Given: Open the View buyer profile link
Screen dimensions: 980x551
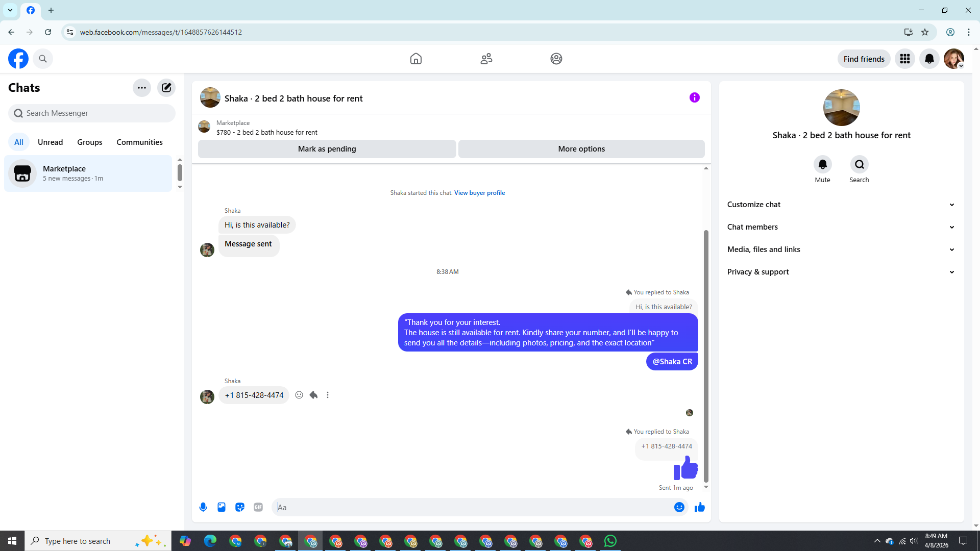Looking at the screenshot, I should pyautogui.click(x=479, y=193).
